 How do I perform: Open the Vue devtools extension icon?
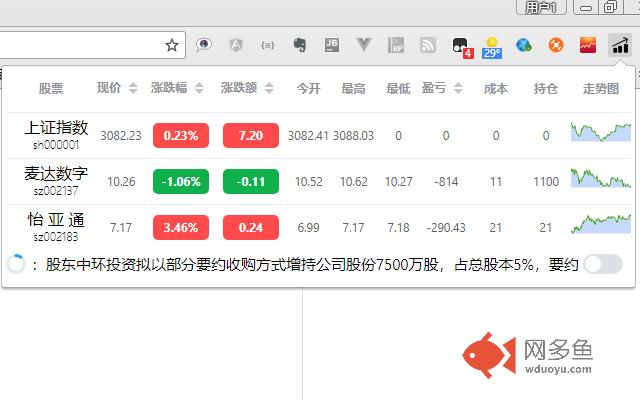pos(364,45)
